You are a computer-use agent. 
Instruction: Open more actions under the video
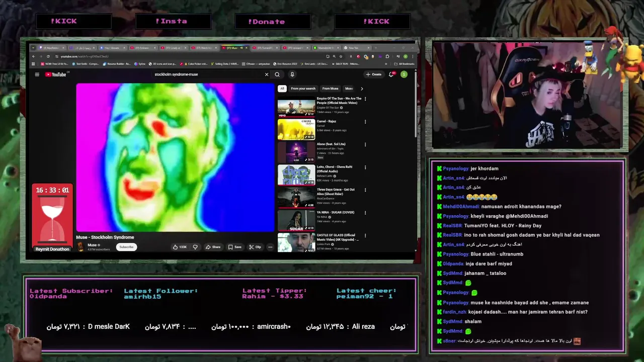click(270, 247)
